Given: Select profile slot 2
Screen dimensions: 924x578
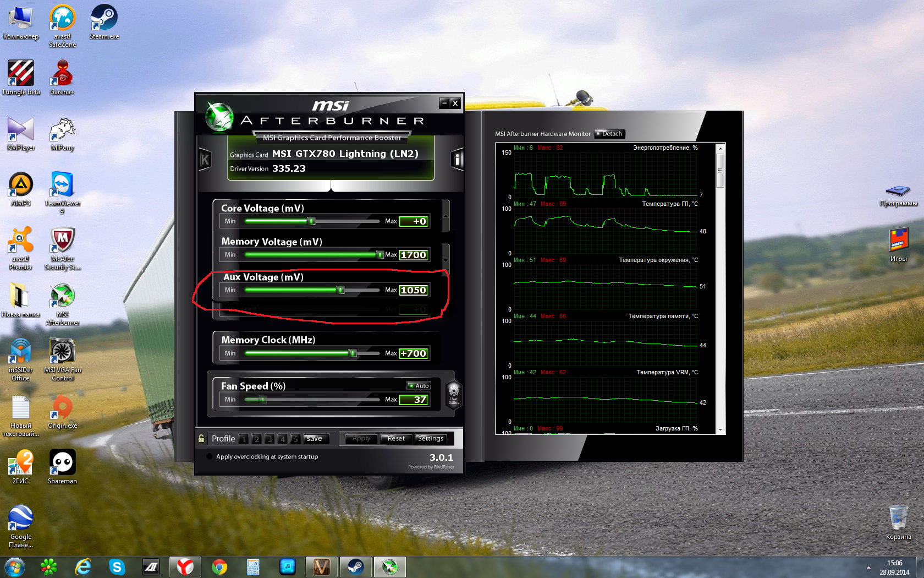Looking at the screenshot, I should (x=256, y=439).
